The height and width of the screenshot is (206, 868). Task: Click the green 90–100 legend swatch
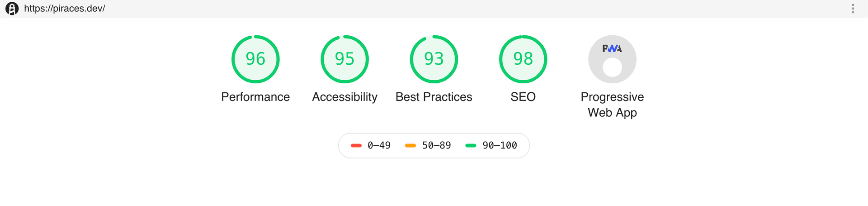471,145
